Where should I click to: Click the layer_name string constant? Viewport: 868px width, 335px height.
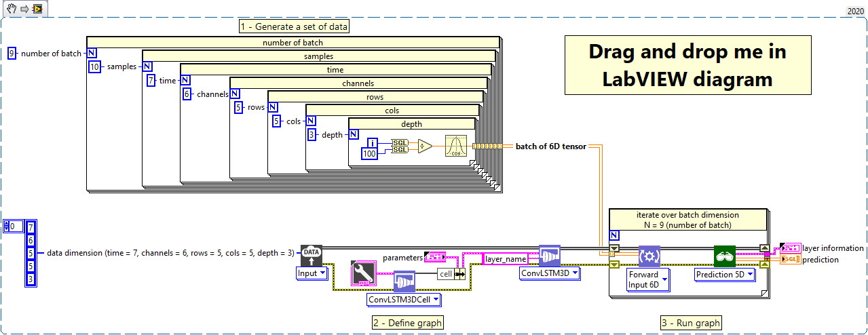click(x=506, y=258)
